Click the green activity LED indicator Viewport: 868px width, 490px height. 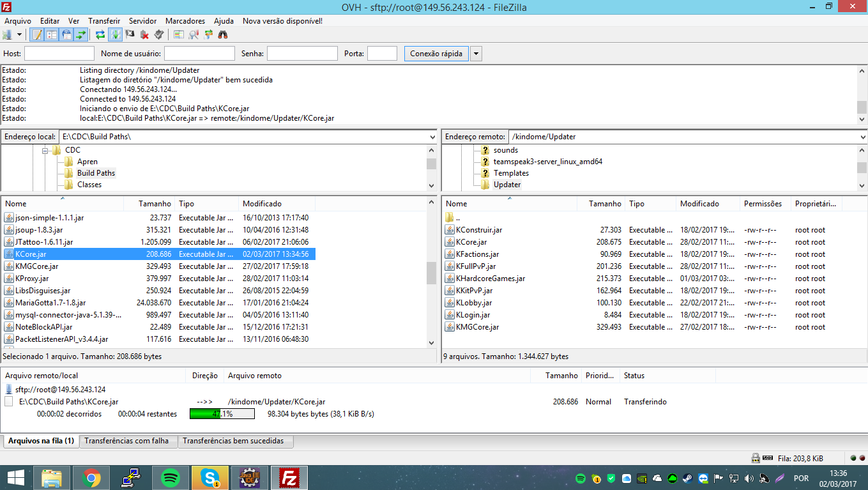pos(853,458)
